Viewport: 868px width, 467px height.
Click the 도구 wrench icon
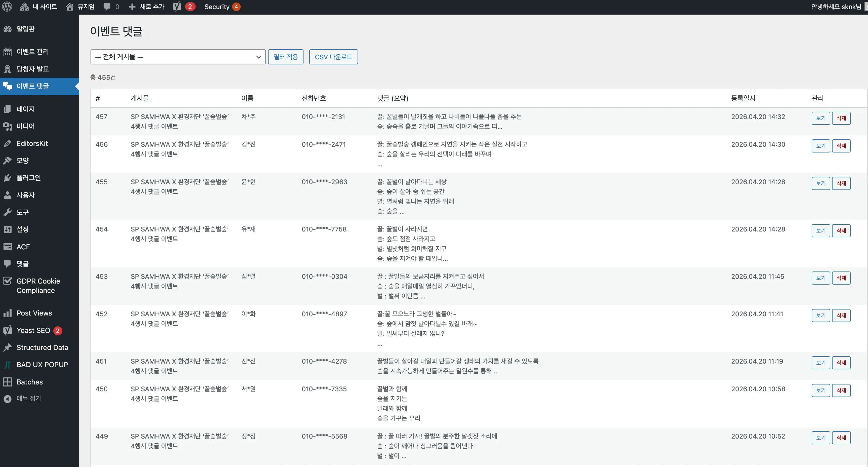(x=7, y=212)
